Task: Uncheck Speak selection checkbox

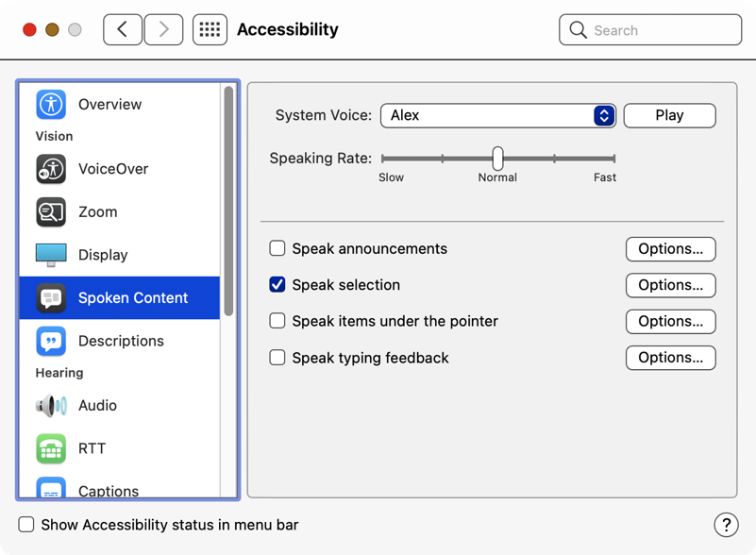Action: click(x=277, y=285)
